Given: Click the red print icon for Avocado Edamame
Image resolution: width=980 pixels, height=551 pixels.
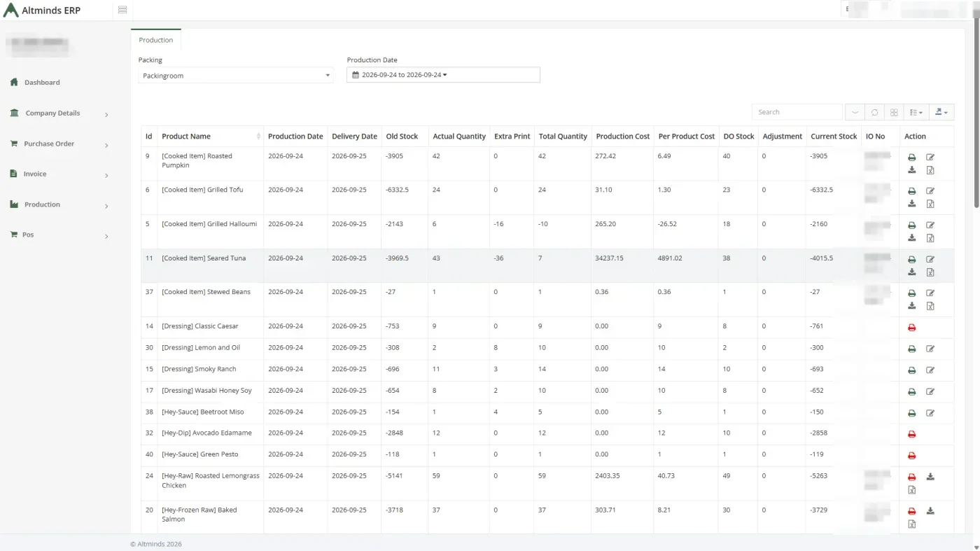Looking at the screenshot, I should pos(911,434).
